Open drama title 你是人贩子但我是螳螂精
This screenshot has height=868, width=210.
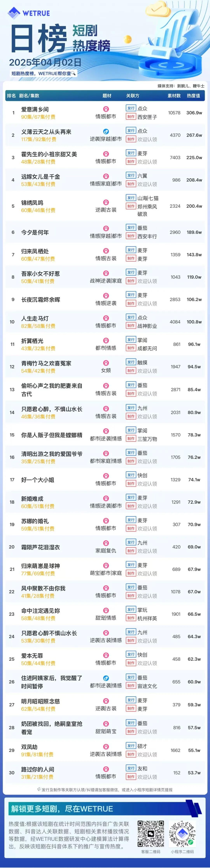[x=52, y=435]
